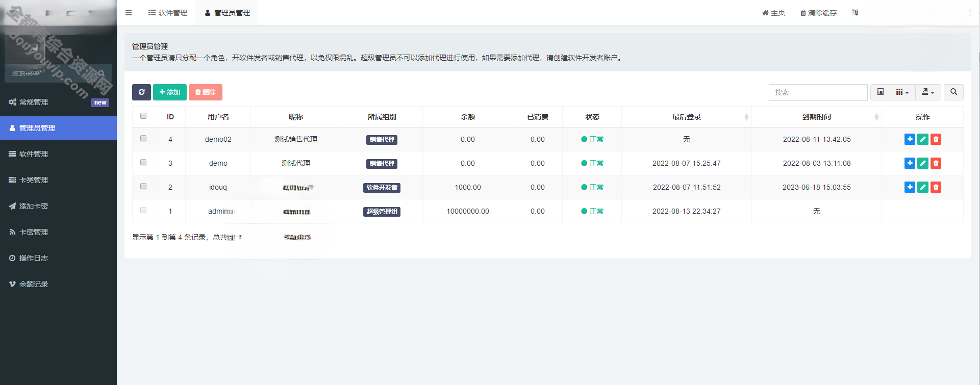Focus the table 搜索 input field
980x385 pixels.
point(818,92)
